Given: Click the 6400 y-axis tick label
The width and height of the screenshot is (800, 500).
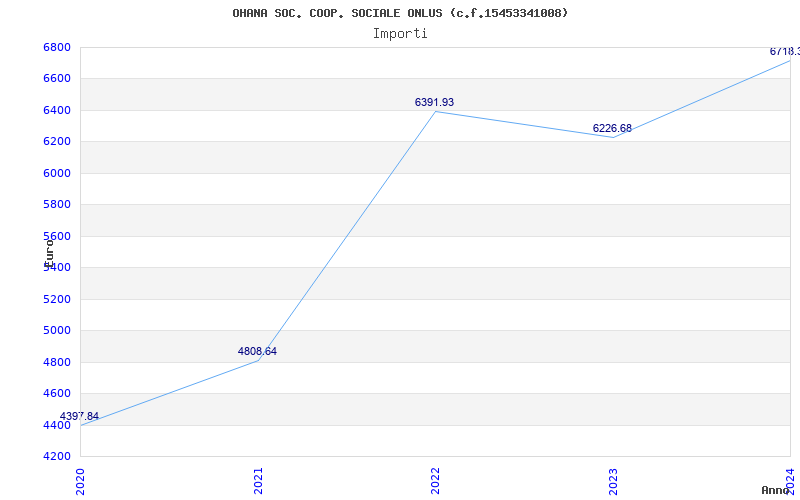Looking at the screenshot, I should coord(57,110).
